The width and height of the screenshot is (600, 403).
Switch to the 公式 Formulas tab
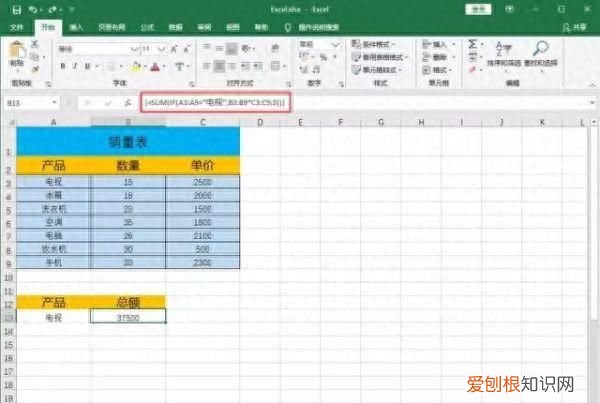point(147,27)
